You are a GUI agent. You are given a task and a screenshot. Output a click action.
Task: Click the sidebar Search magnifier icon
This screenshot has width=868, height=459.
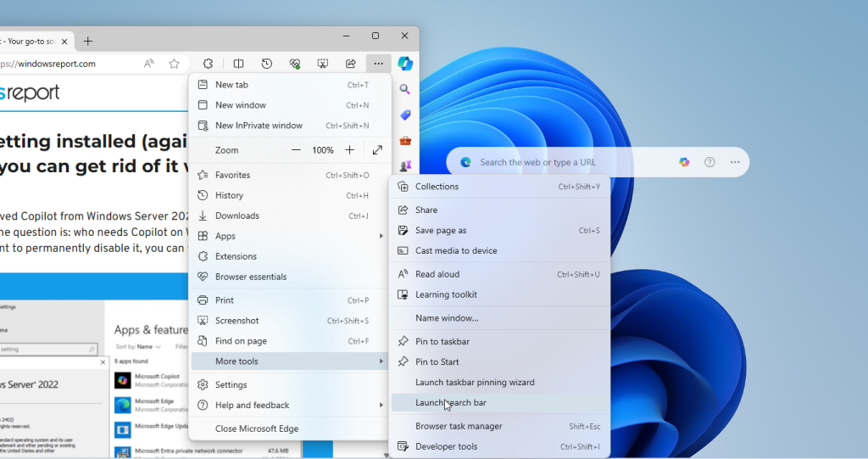click(x=405, y=89)
